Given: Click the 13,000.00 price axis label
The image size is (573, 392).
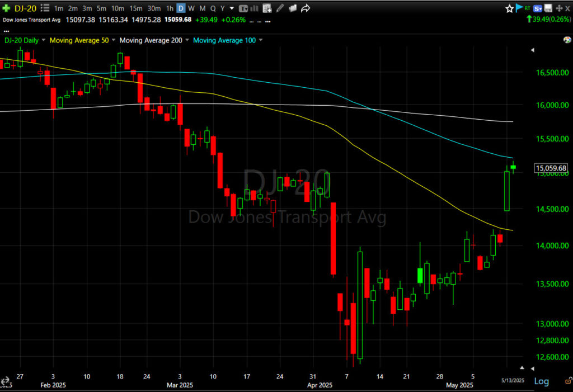Looking at the screenshot, I should click(552, 324).
